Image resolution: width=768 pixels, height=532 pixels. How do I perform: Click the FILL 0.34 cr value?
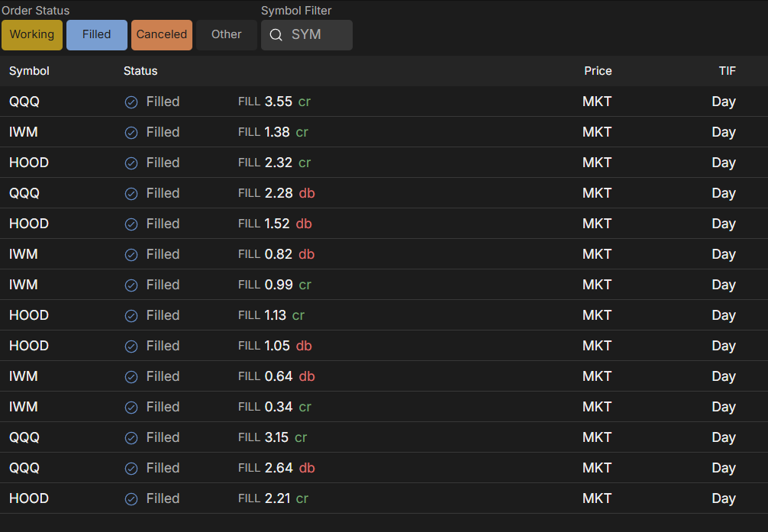click(x=275, y=407)
